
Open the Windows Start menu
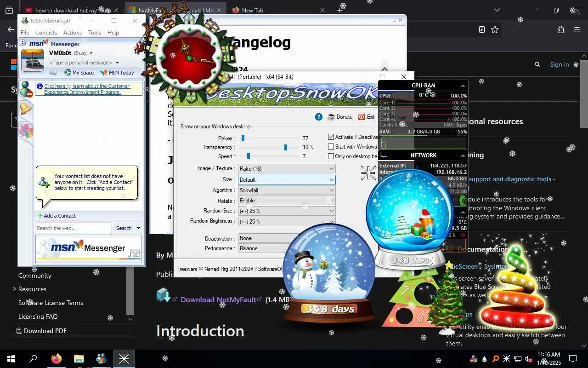tap(11, 359)
